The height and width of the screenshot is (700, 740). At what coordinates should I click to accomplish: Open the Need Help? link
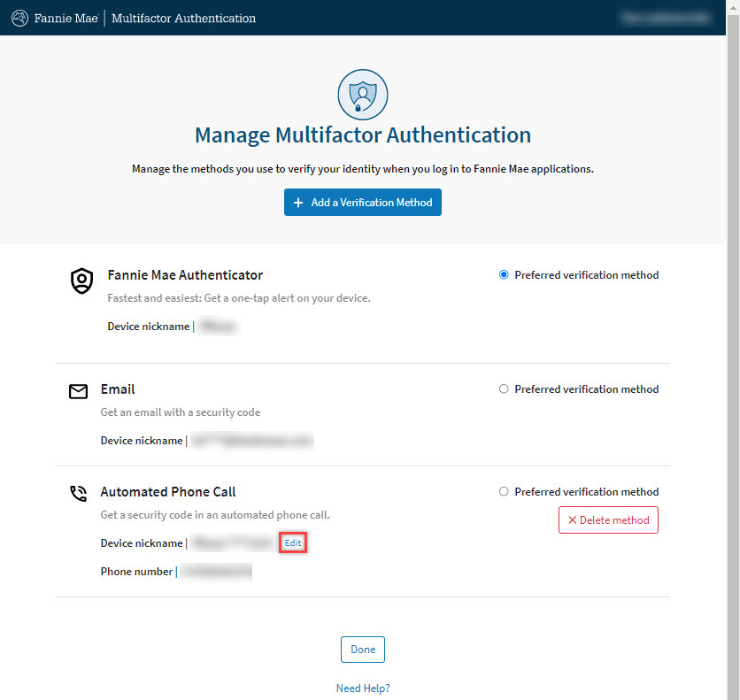click(362, 688)
